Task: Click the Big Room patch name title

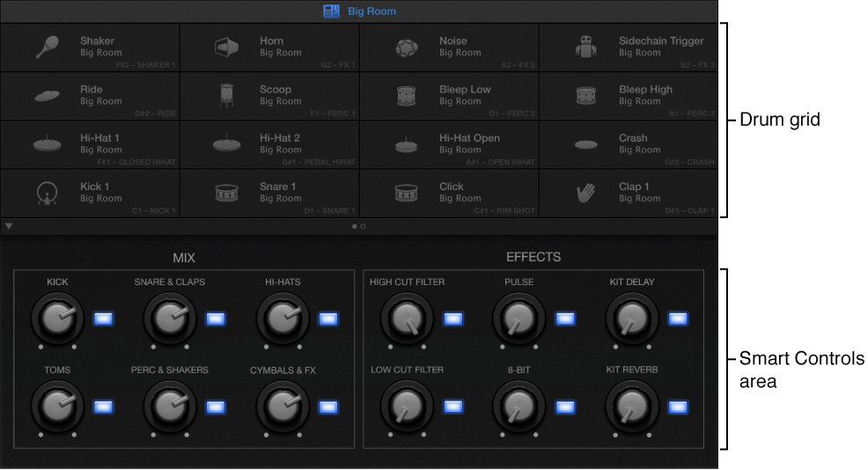Action: (371, 11)
